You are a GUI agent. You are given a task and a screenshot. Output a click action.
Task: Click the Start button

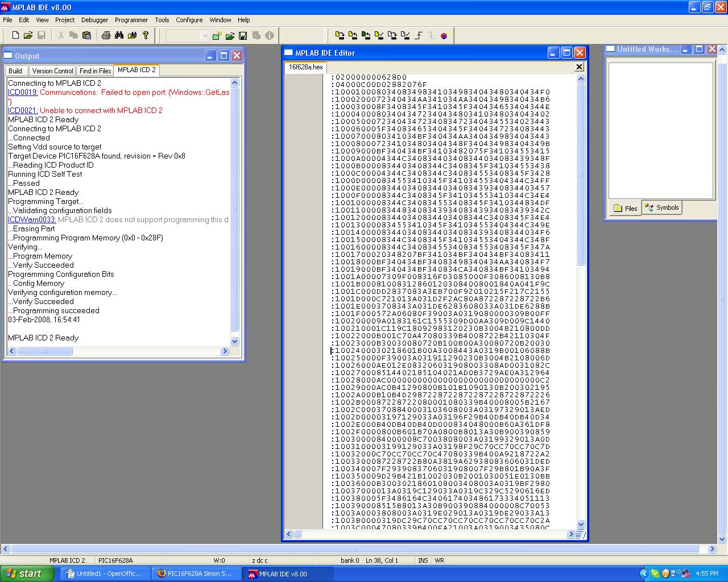pyautogui.click(x=27, y=573)
